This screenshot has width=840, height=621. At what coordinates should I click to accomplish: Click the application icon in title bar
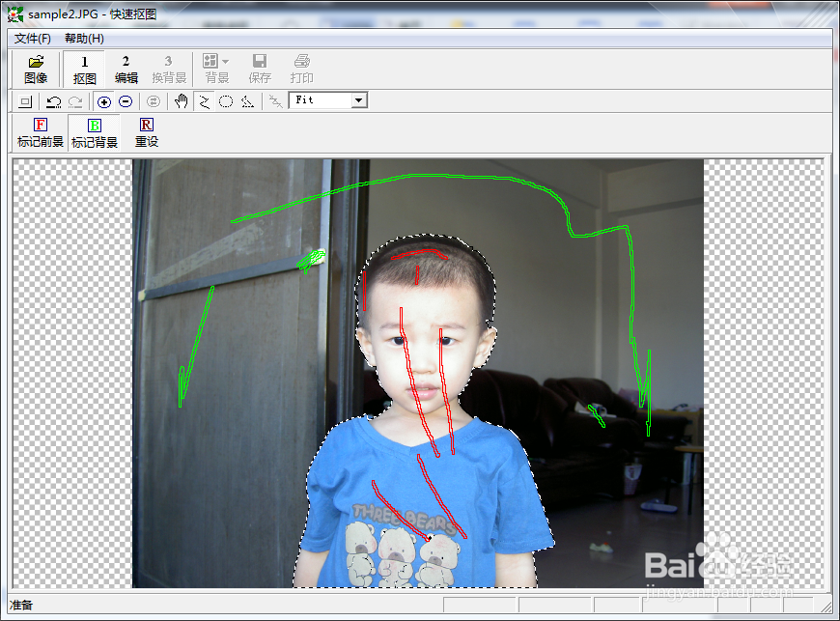tap(15, 14)
